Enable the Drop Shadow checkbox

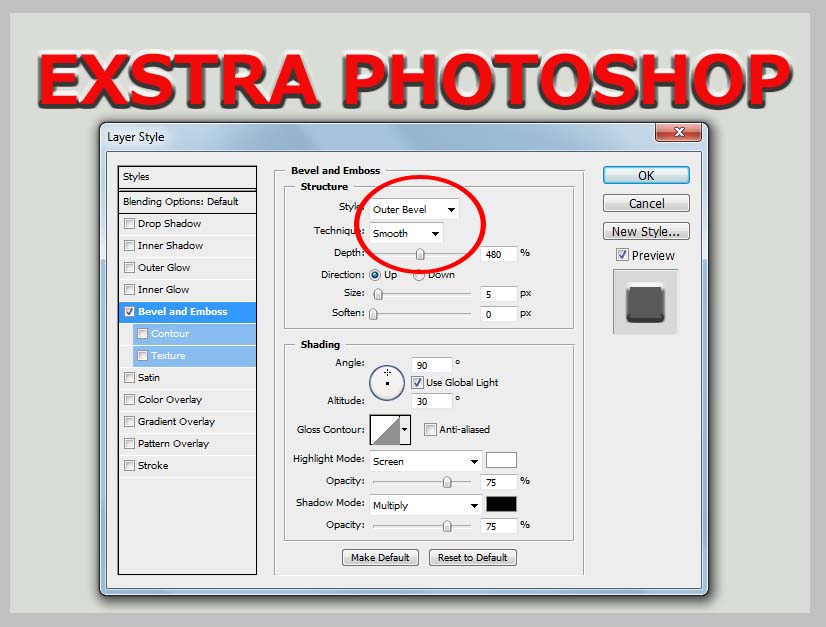(x=129, y=223)
